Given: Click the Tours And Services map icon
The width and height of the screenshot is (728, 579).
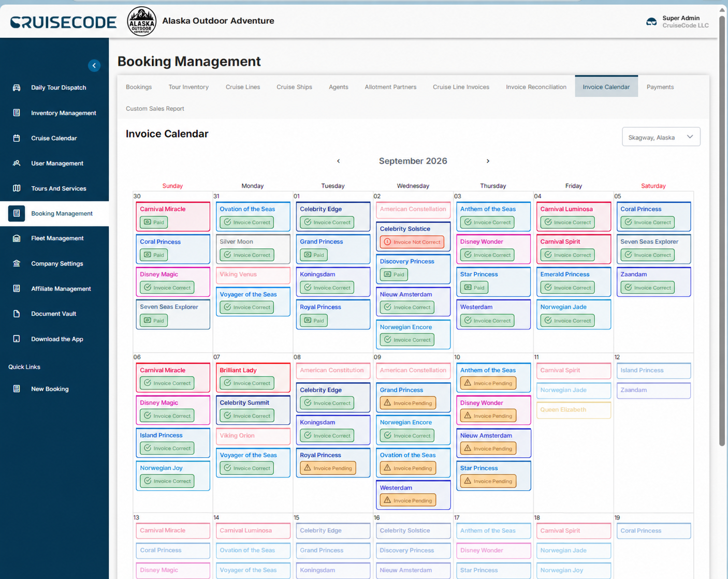Looking at the screenshot, I should (17, 188).
